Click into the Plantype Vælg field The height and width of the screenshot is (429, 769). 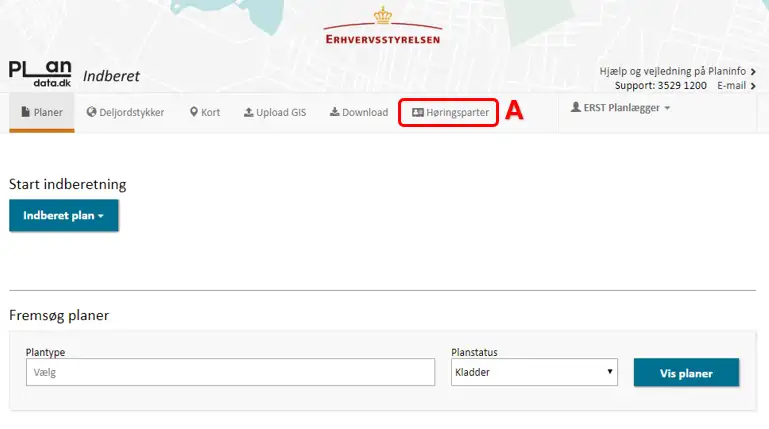(x=230, y=373)
